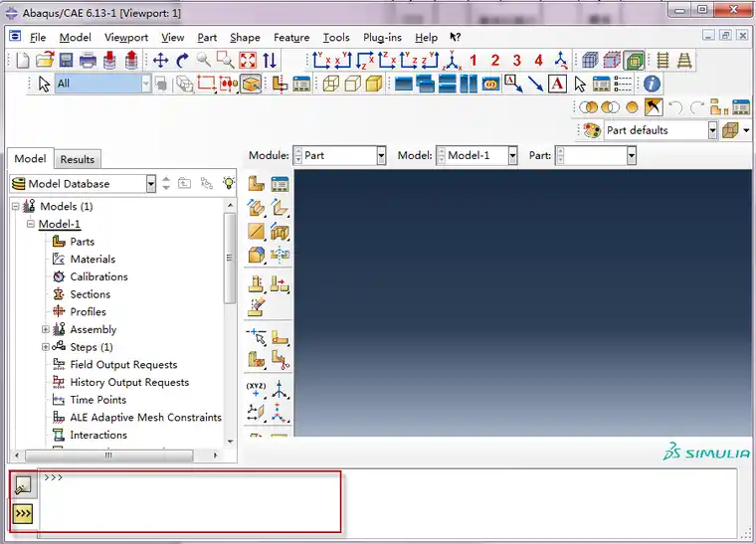Open the Plug-ins menu
This screenshot has width=756, height=544.
click(x=382, y=38)
